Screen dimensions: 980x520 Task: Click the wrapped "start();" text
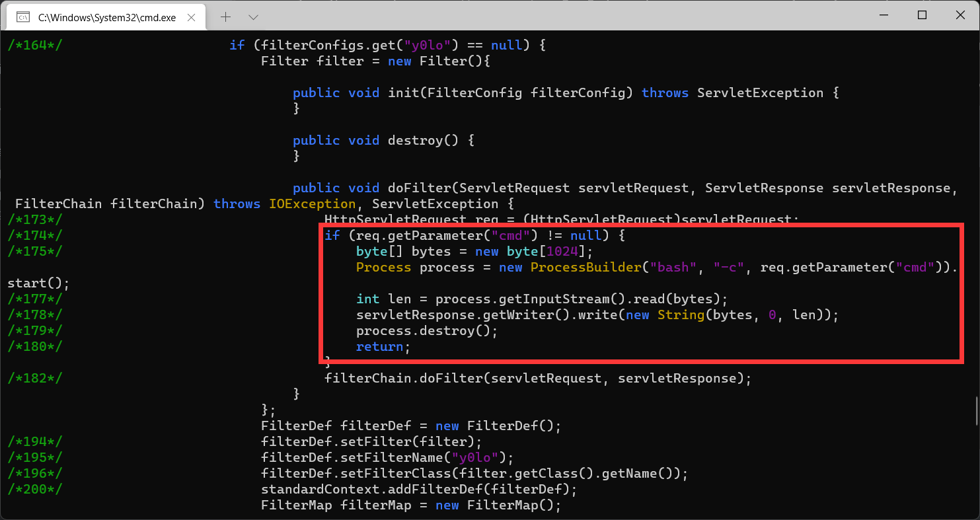38,283
